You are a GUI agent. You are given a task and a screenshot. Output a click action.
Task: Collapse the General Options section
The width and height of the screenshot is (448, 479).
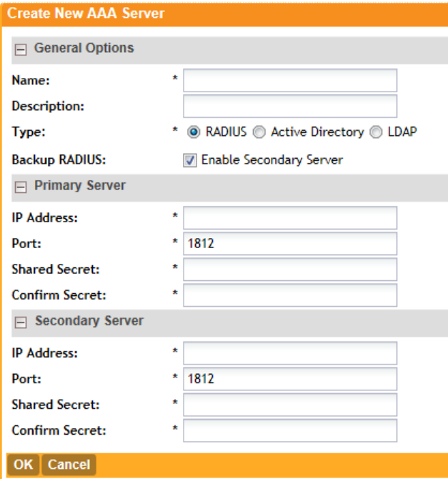coord(21,50)
